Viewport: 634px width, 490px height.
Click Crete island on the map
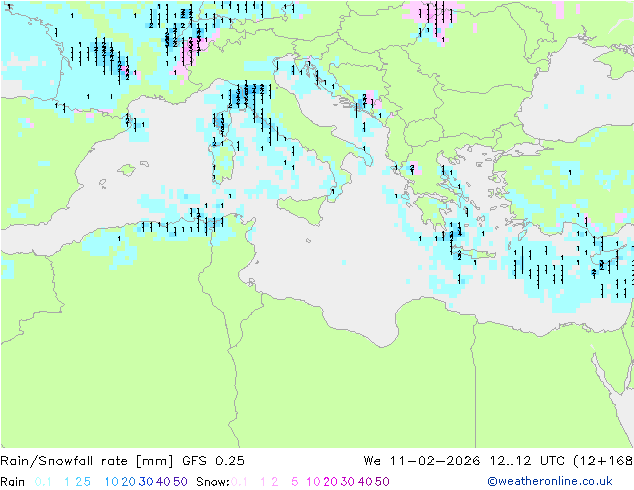coord(474,254)
